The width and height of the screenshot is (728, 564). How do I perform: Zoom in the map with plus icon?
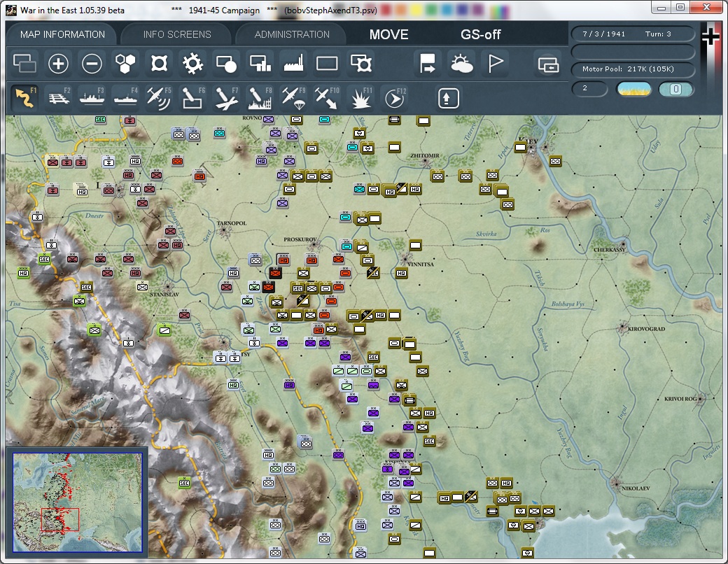[x=58, y=63]
